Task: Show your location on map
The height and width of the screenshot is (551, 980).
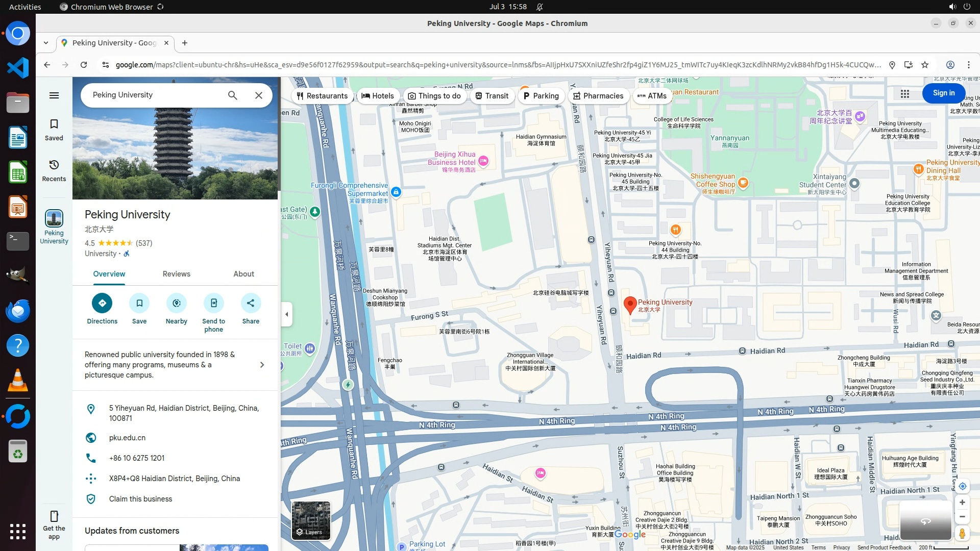Action: click(962, 486)
